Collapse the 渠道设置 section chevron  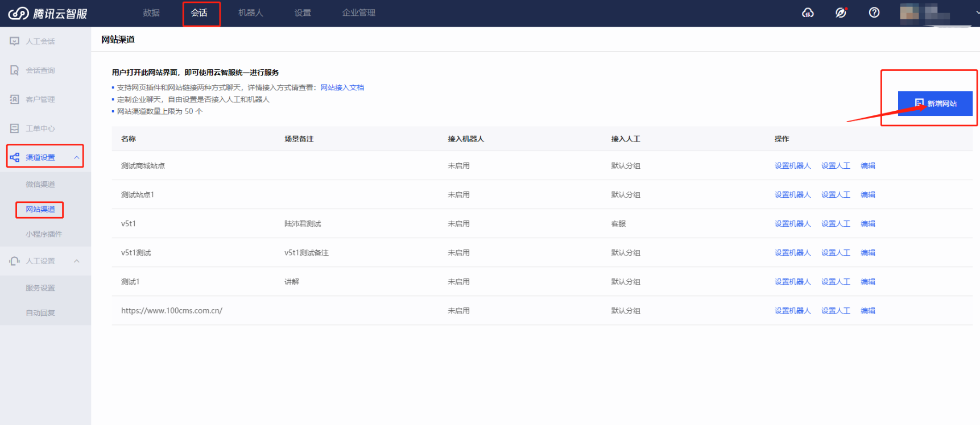coord(77,157)
